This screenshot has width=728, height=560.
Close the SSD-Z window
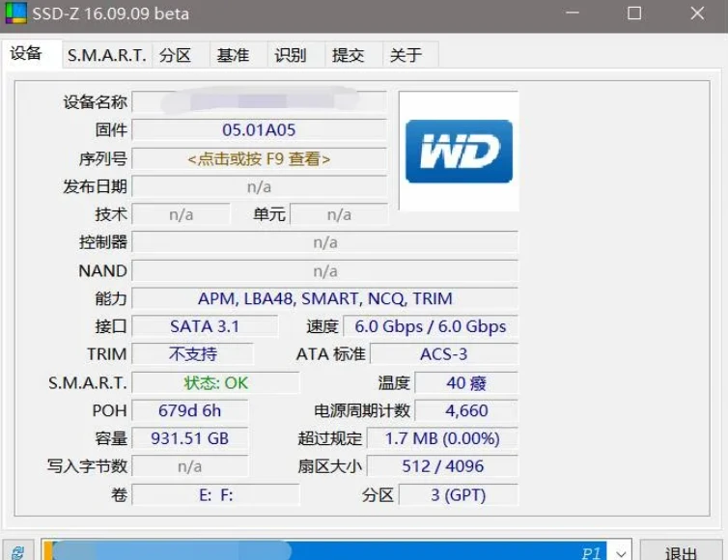click(697, 14)
